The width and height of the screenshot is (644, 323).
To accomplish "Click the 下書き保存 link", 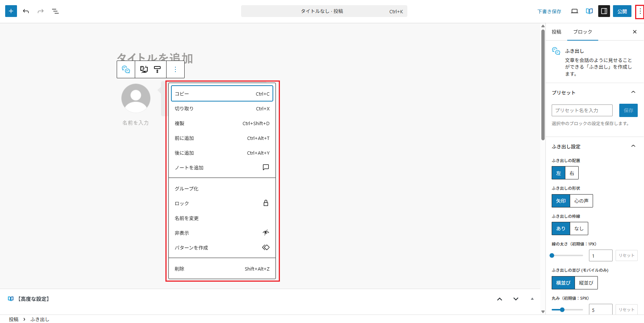I will click(549, 11).
